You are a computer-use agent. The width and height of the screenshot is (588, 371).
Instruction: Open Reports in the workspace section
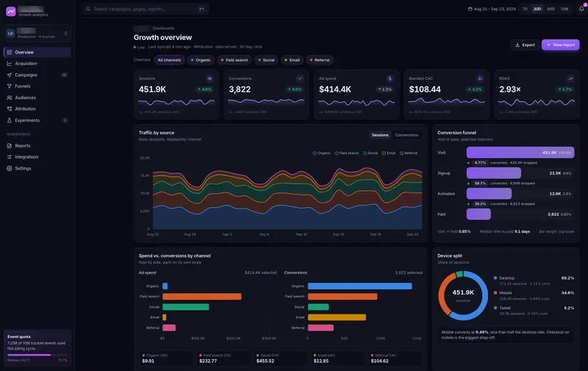pos(37,145)
